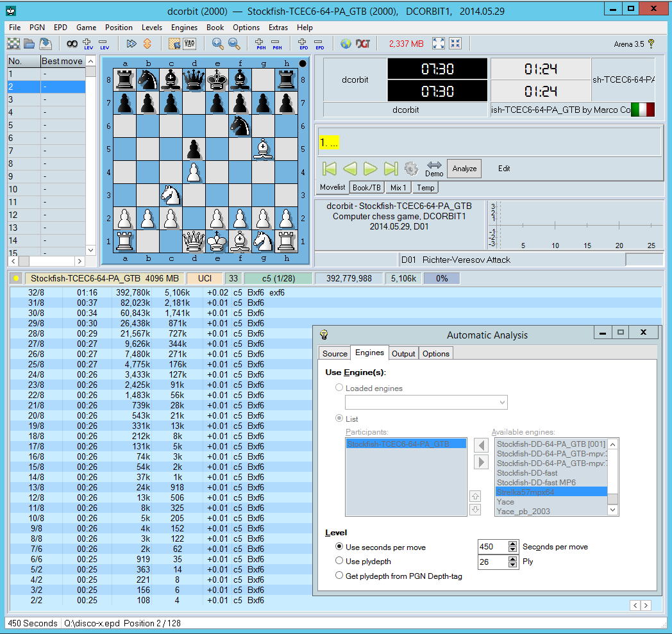Click the Analyze button
Image resolution: width=672 pixels, height=634 pixels.
pos(464,169)
